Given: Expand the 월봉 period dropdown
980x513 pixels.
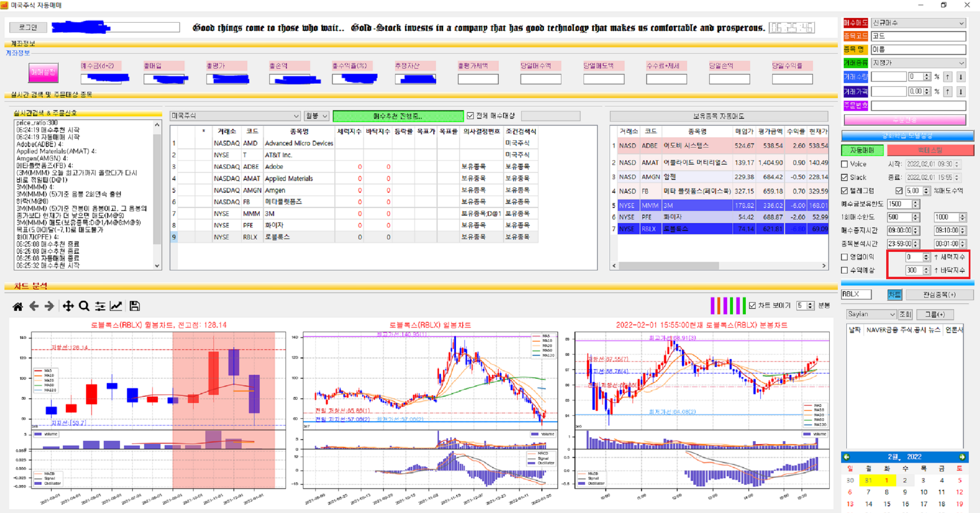Looking at the screenshot, I should coord(316,116).
